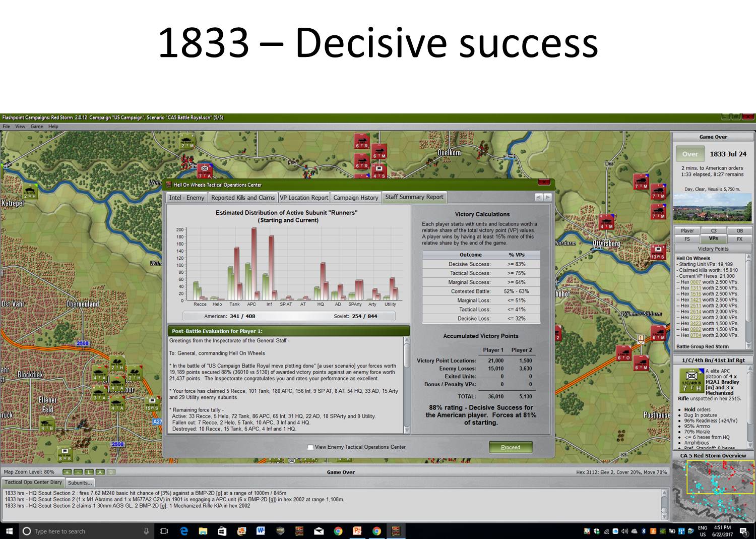Switch to the Campaign History tab
Screen dimensions: 756x539
click(x=355, y=198)
